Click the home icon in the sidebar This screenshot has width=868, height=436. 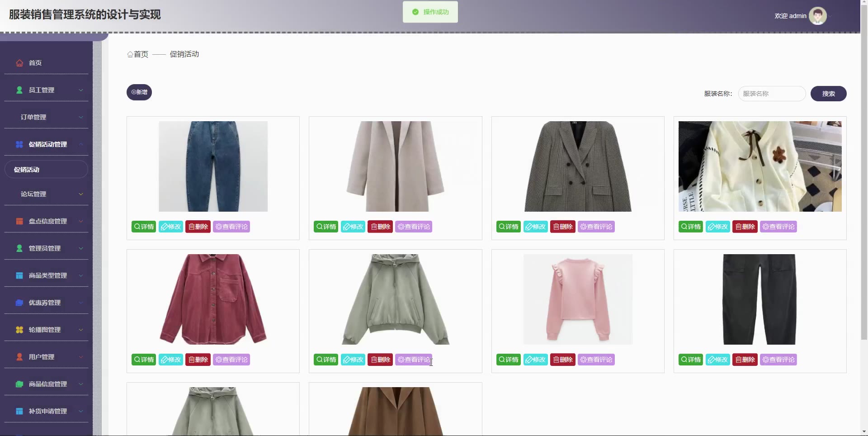(x=19, y=63)
